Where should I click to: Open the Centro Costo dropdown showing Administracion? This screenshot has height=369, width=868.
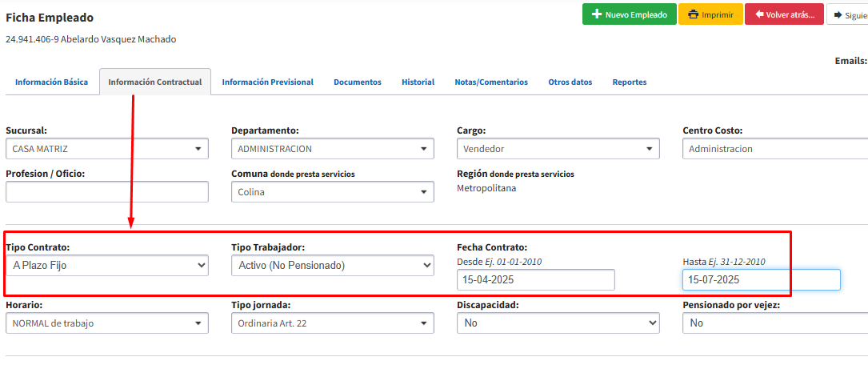point(775,149)
